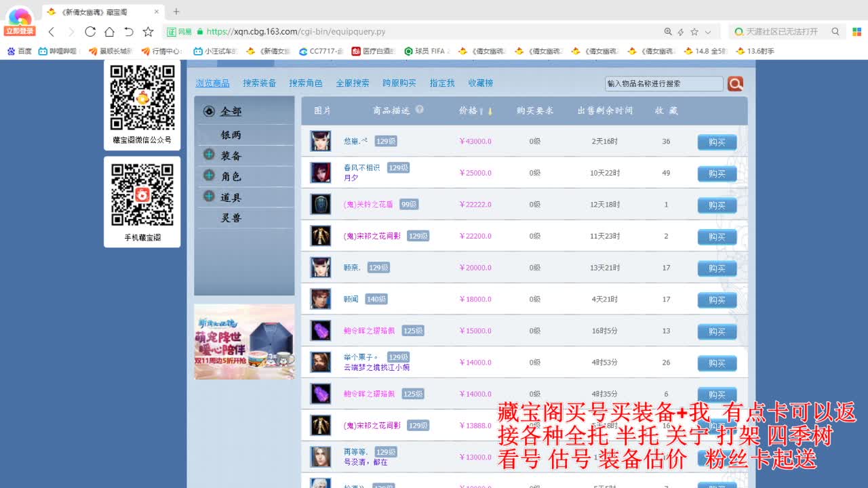Open the 百度 bookmark on the bookmarks bar
This screenshot has height=488, width=868.
[x=18, y=50]
